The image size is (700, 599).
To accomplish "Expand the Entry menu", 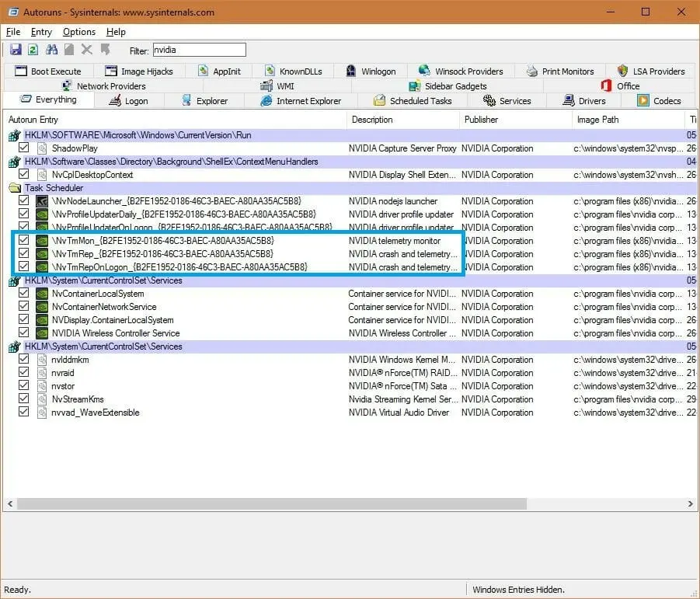I will (x=40, y=32).
